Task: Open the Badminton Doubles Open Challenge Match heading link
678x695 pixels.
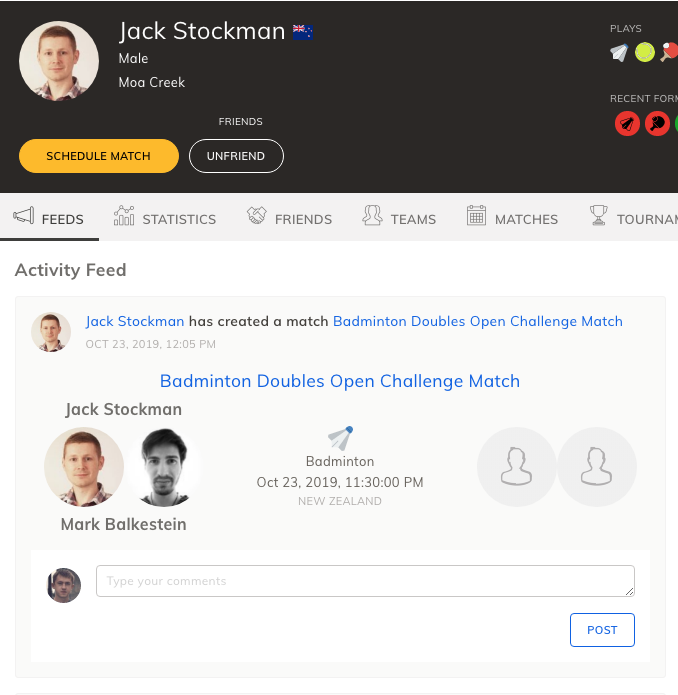Action: (x=340, y=381)
